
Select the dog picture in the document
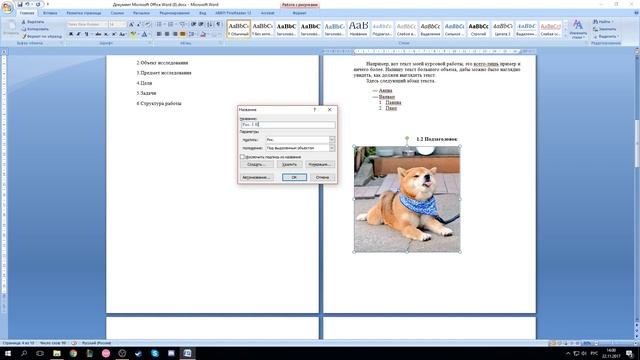407,199
